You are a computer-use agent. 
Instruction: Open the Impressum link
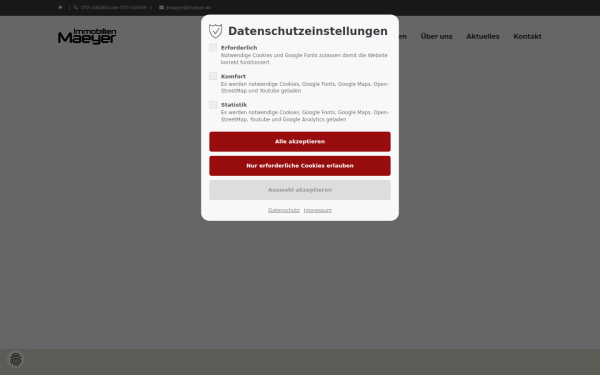[x=318, y=210]
